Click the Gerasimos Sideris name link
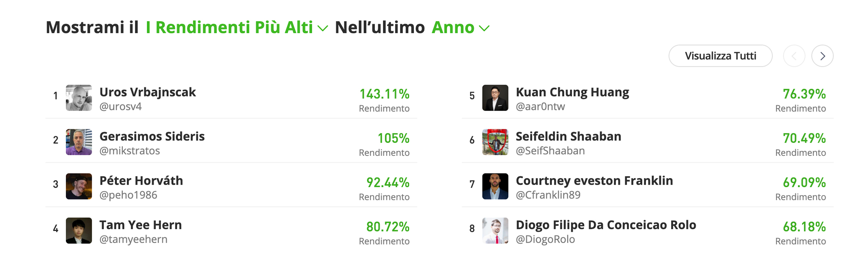 [x=152, y=136]
